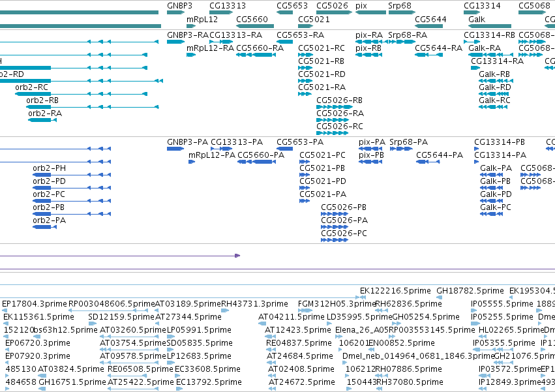Screen dimensions: 555x392
Task: Click transcript CG5644-RA
Action: 438,48
